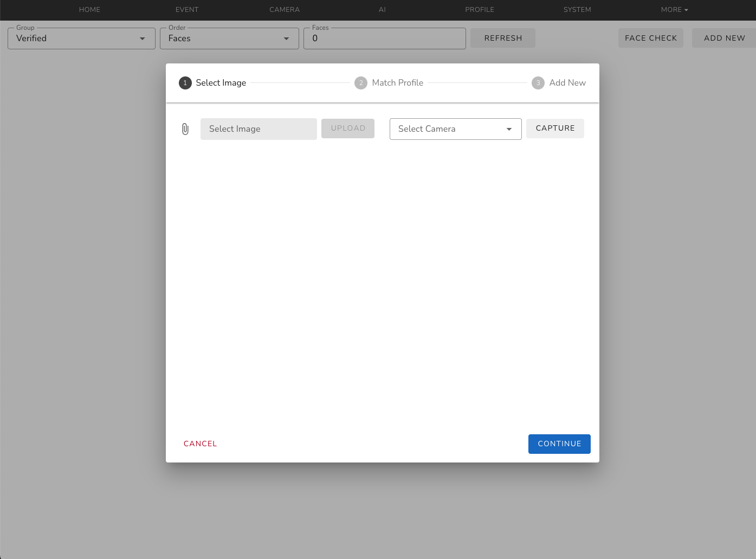Open the Order Faces dropdown
This screenshot has height=559, width=756.
[x=229, y=38]
